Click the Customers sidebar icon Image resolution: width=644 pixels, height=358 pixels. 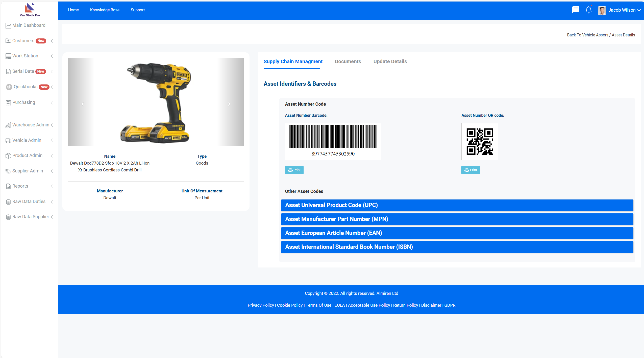(x=8, y=41)
